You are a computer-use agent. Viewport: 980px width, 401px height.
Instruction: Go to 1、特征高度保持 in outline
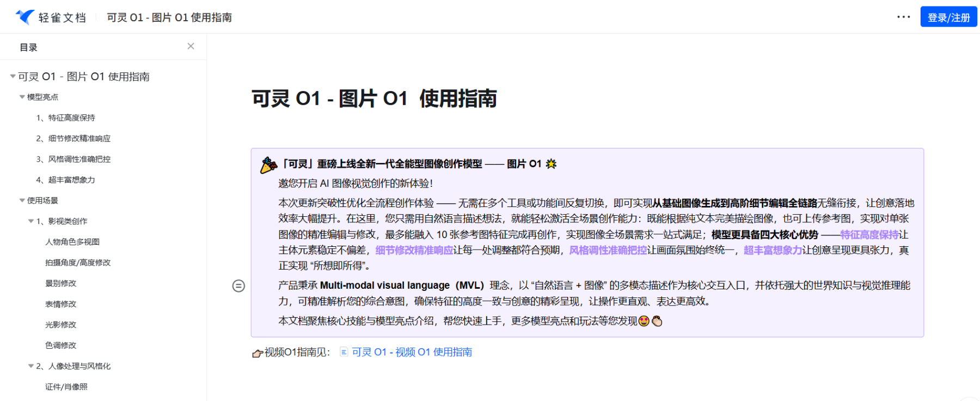65,118
